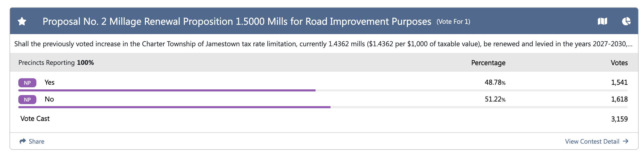The width and height of the screenshot is (644, 156).
Task: Click the Proposal No. 2 contest title
Action: (237, 21)
